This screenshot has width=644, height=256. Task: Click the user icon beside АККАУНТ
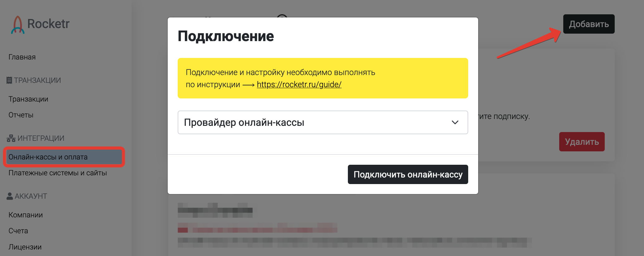(10, 196)
